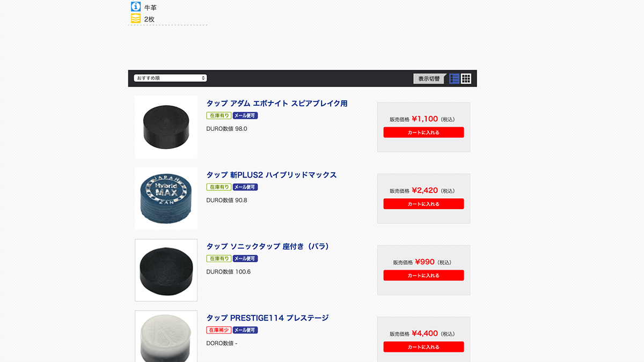Switch to grid view display icon
The height and width of the screenshot is (362, 644).
[466, 78]
